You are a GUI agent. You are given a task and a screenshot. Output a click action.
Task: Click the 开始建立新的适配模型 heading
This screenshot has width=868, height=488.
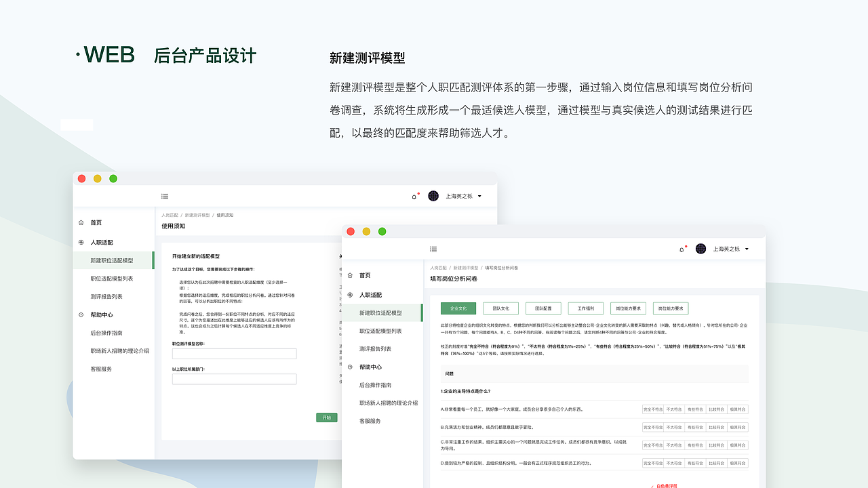coord(196,256)
